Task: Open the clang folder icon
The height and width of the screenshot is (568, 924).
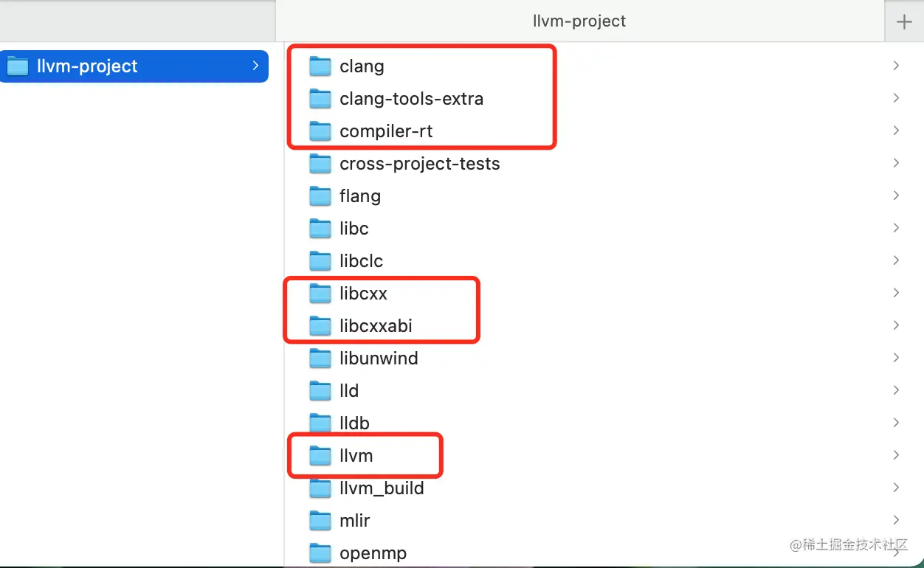Action: [x=320, y=66]
